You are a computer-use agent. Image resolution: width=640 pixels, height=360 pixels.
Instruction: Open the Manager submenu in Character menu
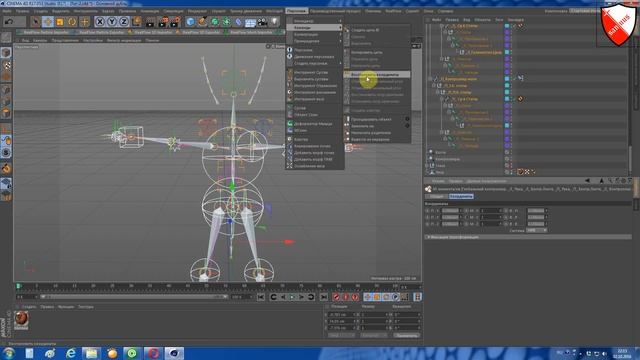coord(314,21)
